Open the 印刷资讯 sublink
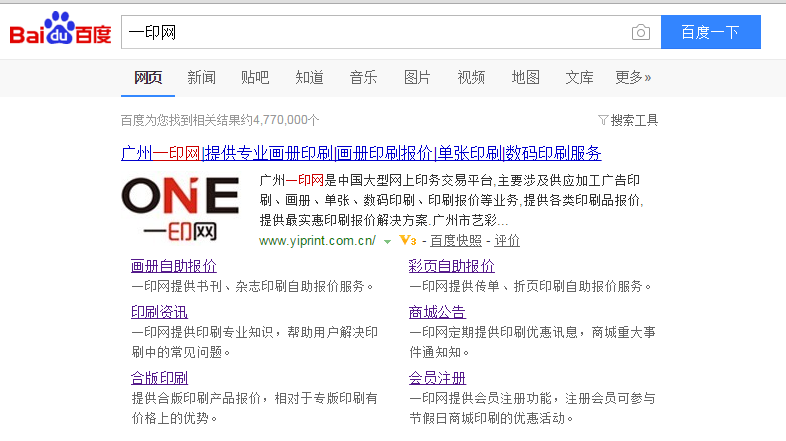786x441 pixels. (159, 312)
